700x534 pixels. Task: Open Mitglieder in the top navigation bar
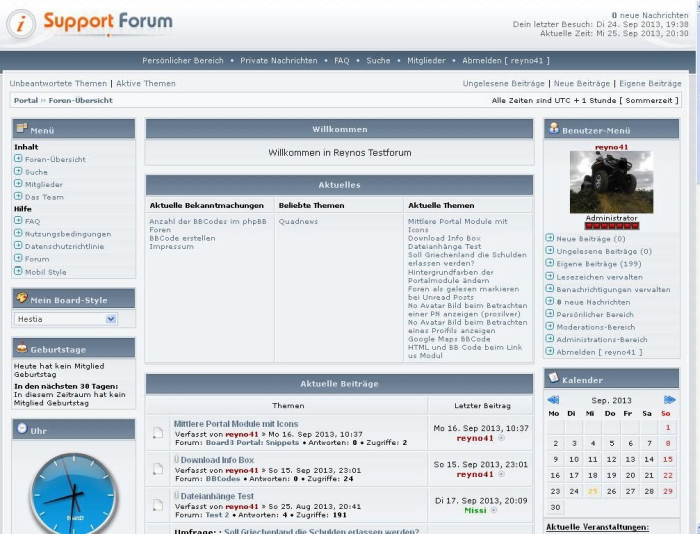pyautogui.click(x=426, y=61)
